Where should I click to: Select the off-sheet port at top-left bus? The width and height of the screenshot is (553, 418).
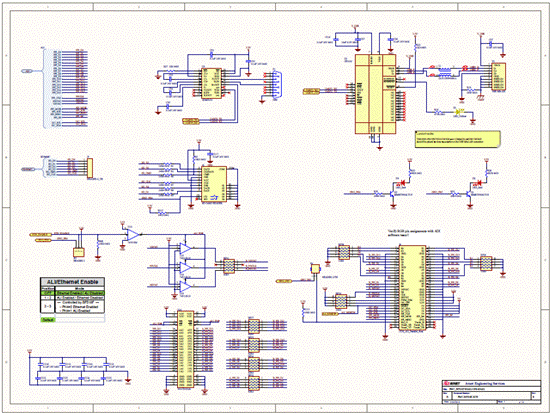(27, 72)
